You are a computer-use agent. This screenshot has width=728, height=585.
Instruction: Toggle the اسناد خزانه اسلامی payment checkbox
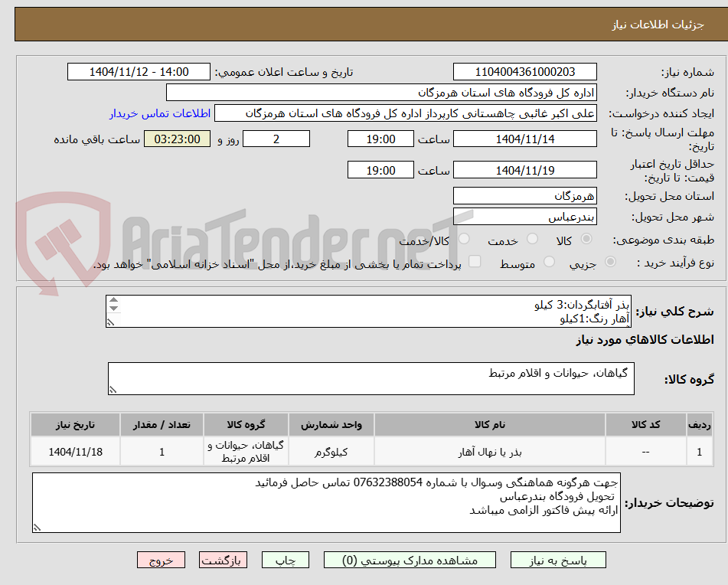tap(475, 261)
